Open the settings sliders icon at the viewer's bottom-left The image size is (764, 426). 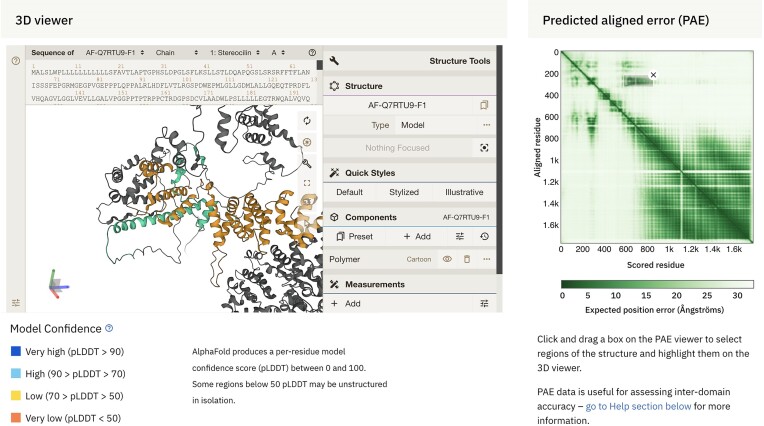(16, 302)
